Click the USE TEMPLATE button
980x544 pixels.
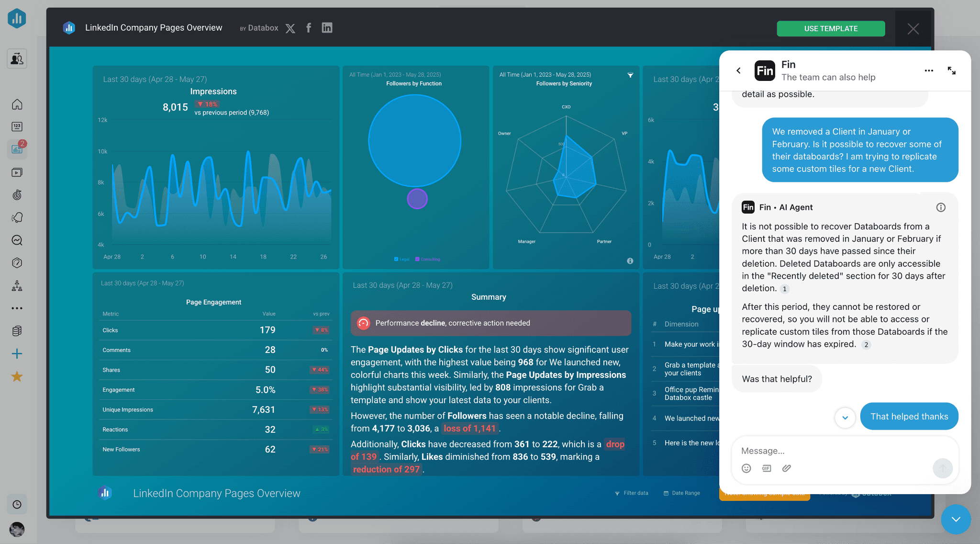coord(831,29)
